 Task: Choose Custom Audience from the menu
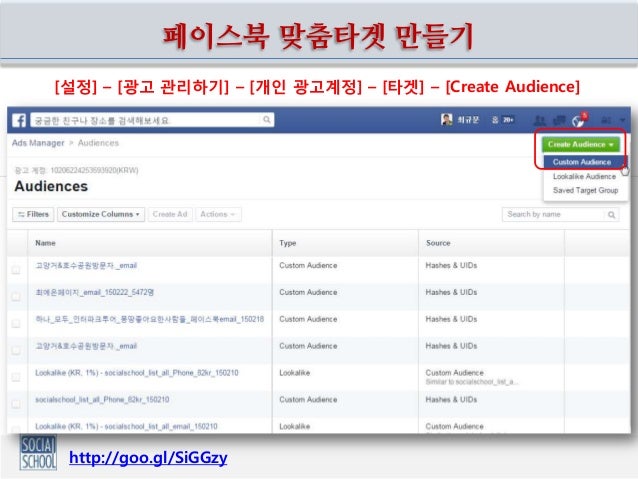tap(582, 162)
